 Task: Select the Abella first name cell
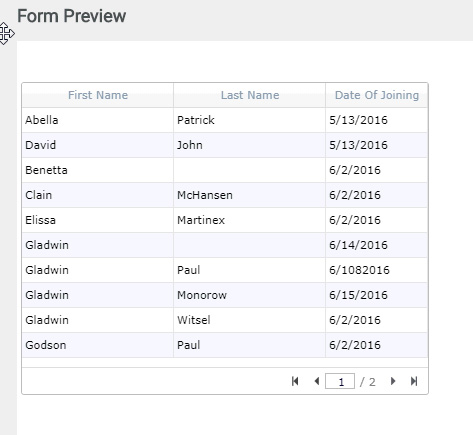tap(98, 120)
